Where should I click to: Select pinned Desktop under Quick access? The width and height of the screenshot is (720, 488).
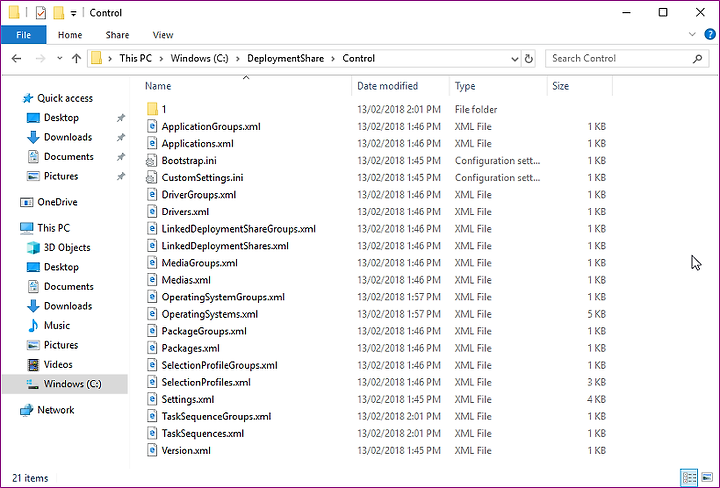click(61, 118)
